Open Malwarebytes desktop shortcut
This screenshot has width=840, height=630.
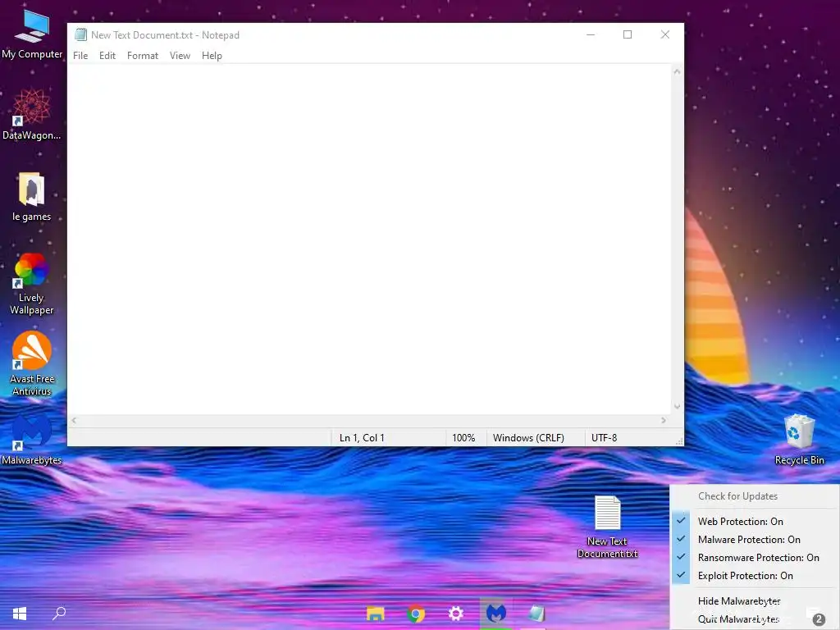pos(32,440)
